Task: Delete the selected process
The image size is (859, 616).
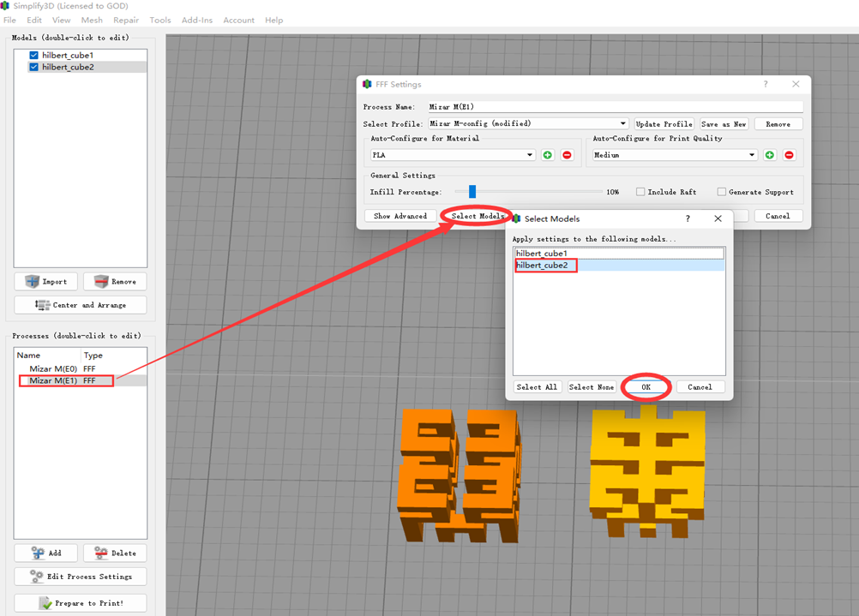Action: pyautogui.click(x=115, y=553)
